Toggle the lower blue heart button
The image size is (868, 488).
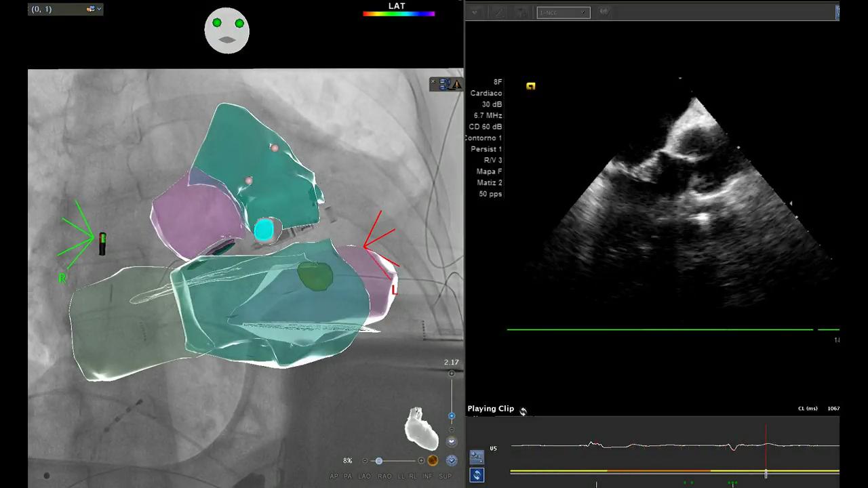pos(452,461)
